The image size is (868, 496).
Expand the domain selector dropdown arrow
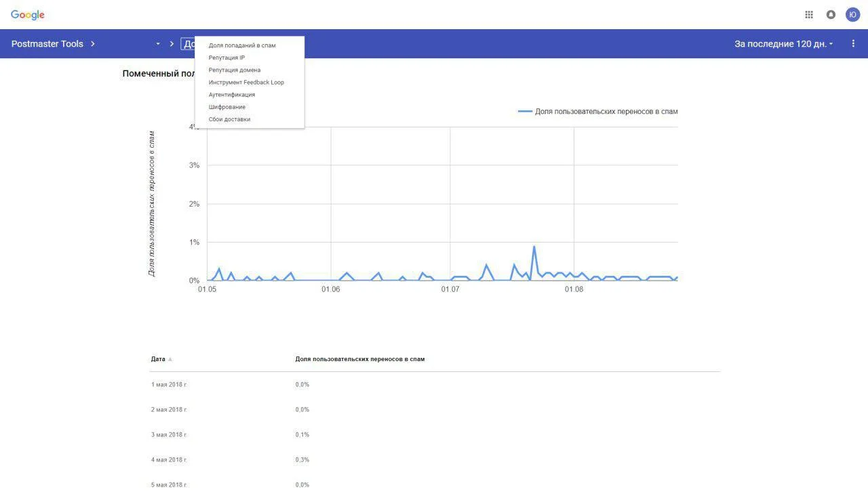pos(158,44)
